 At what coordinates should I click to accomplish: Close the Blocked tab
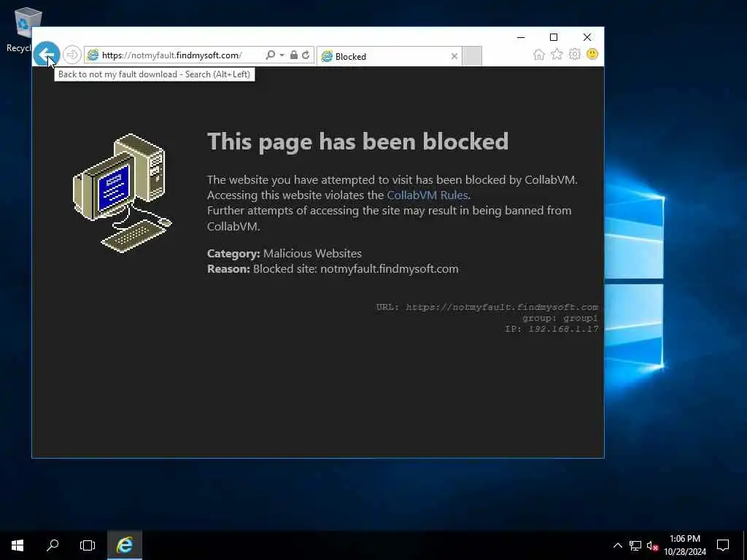coord(454,56)
